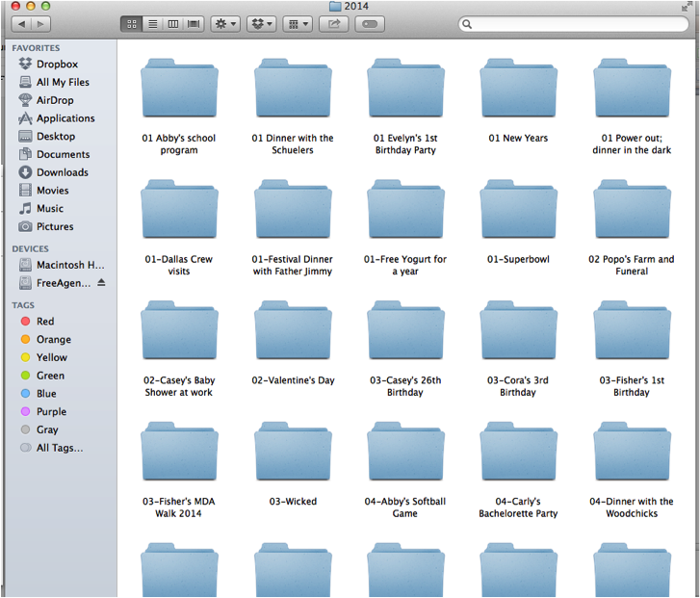
Task: Switch to icon view mode
Action: pyautogui.click(x=132, y=24)
